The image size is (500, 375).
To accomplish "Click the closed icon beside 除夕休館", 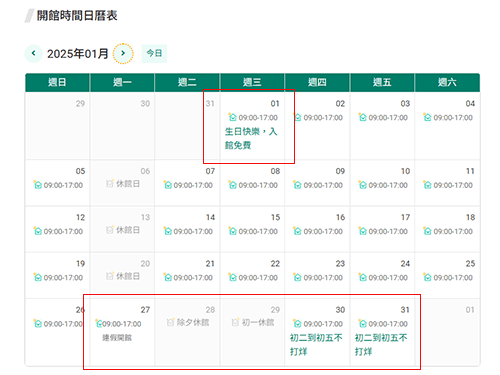I will click(x=171, y=323).
